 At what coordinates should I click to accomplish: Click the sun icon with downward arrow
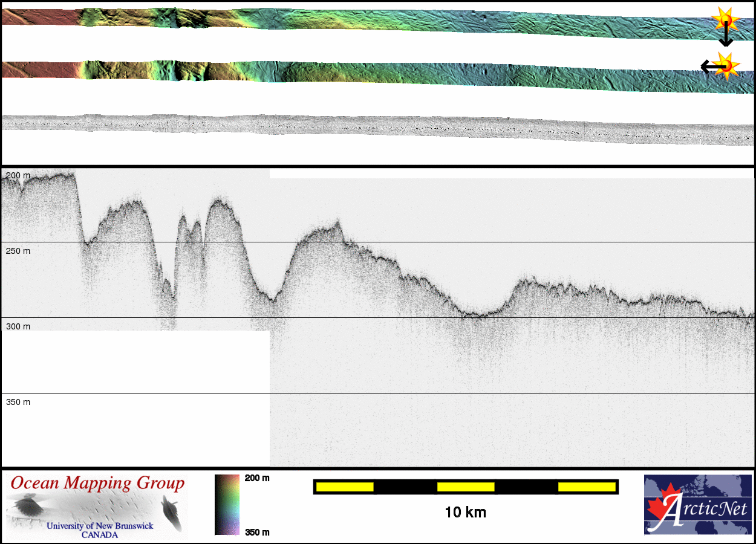tap(725, 21)
